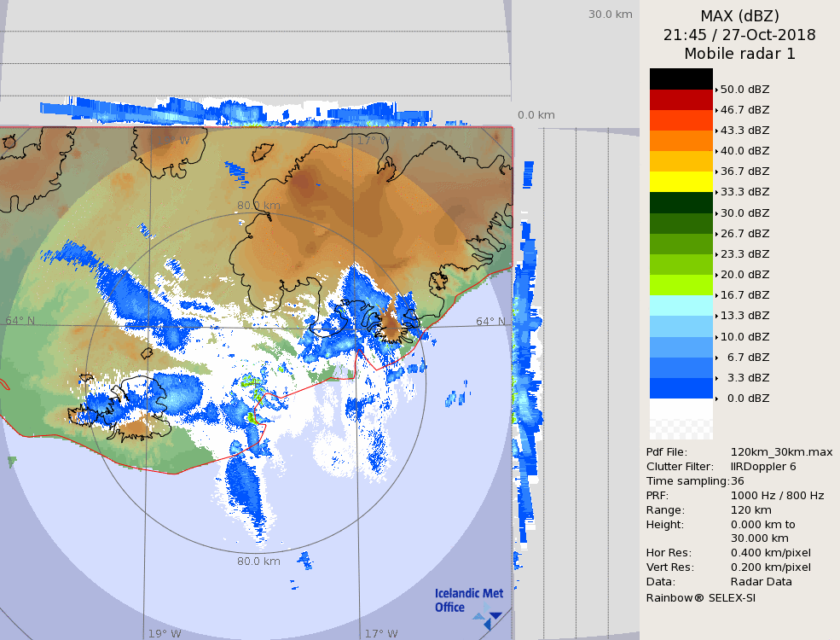Screen dimensions: 840x640
Task: Select the checkered no-data swatch below the legend
Action: coord(681,419)
